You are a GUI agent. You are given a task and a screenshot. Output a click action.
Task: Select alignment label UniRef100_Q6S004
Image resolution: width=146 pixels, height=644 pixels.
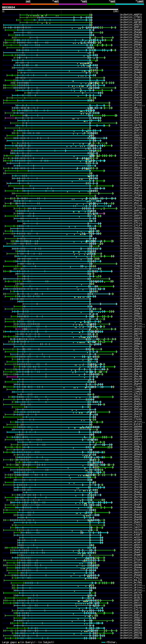131,58
